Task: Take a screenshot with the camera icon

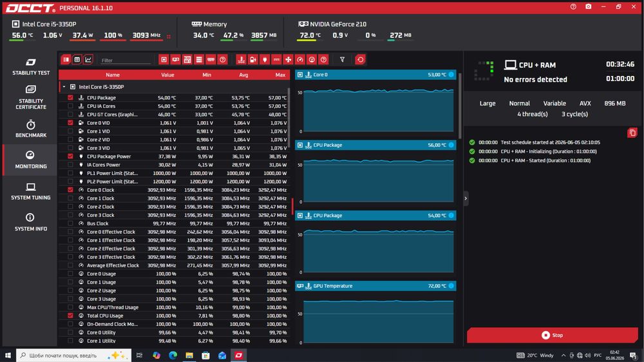Action: click(588, 6)
